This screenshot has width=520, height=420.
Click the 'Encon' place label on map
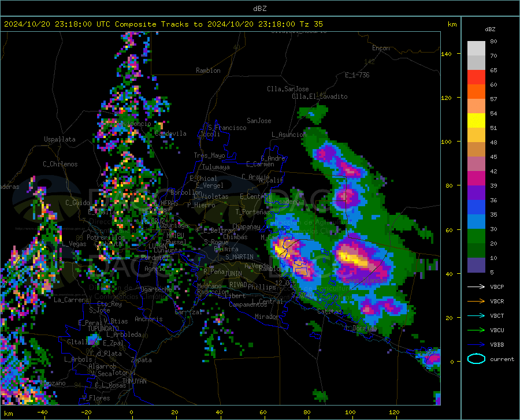(x=381, y=48)
